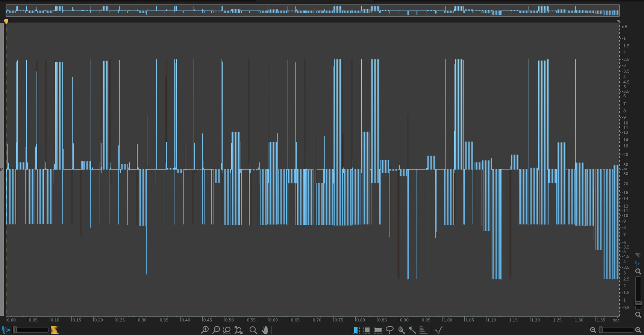
Task: Click the time zoom in icon at bottom-right
Action: [638, 330]
